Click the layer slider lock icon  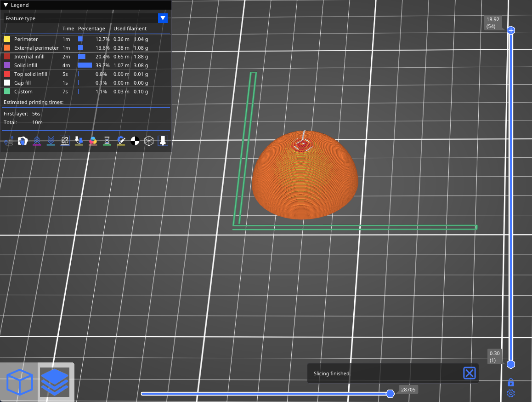[x=510, y=382]
